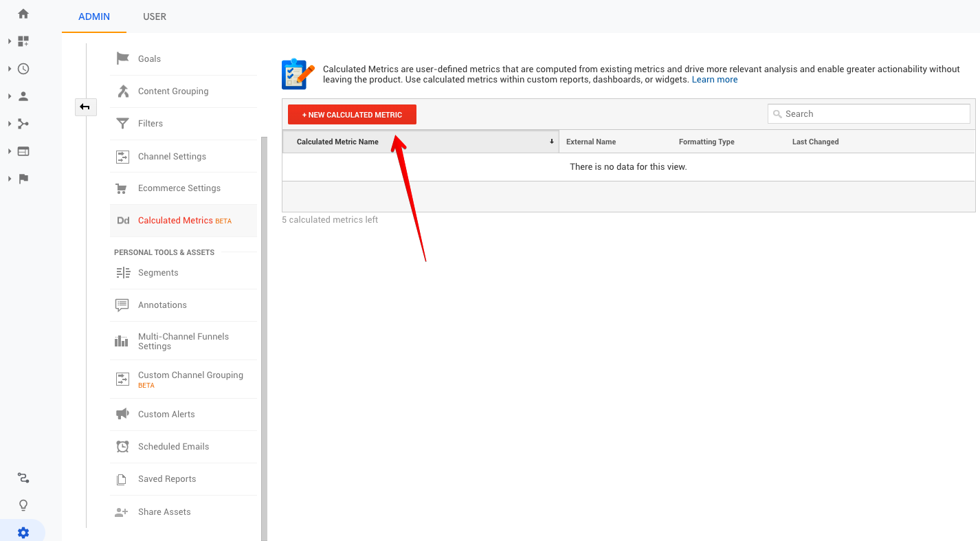The height and width of the screenshot is (541, 980).
Task: Click the New Calculated Metric button
Action: [x=352, y=115]
